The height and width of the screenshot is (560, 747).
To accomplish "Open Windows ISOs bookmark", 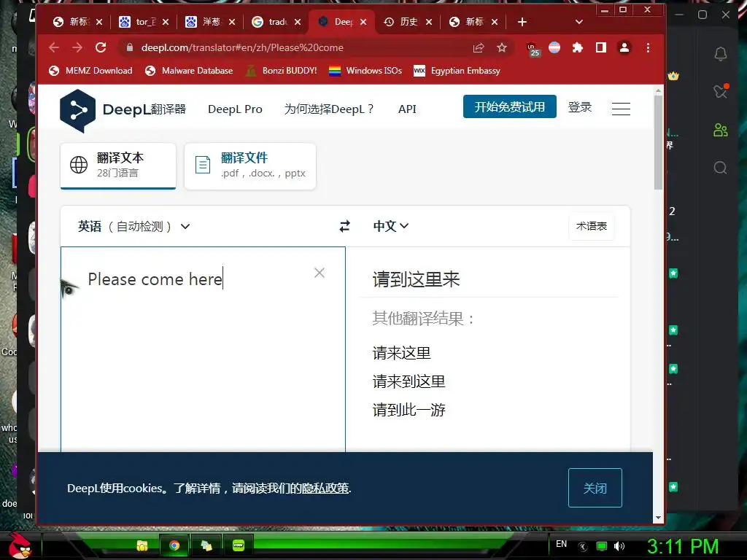I will click(365, 71).
